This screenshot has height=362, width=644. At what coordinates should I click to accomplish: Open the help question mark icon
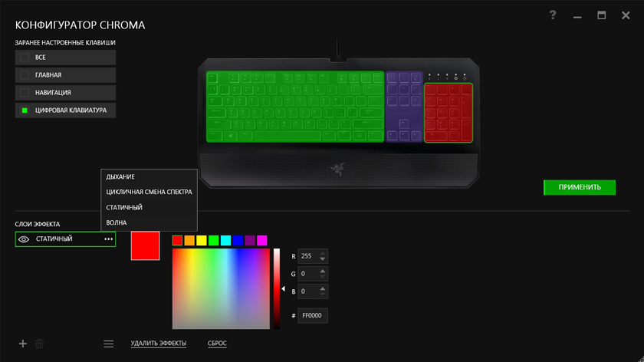pos(553,15)
